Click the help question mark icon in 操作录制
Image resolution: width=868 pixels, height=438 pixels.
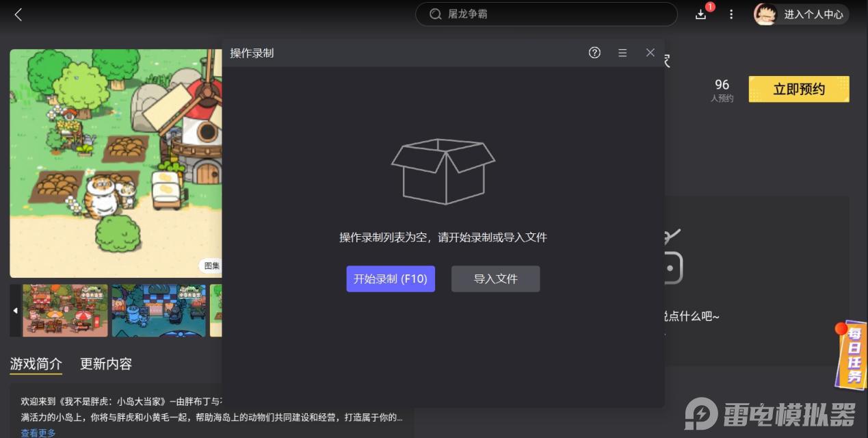click(x=594, y=53)
